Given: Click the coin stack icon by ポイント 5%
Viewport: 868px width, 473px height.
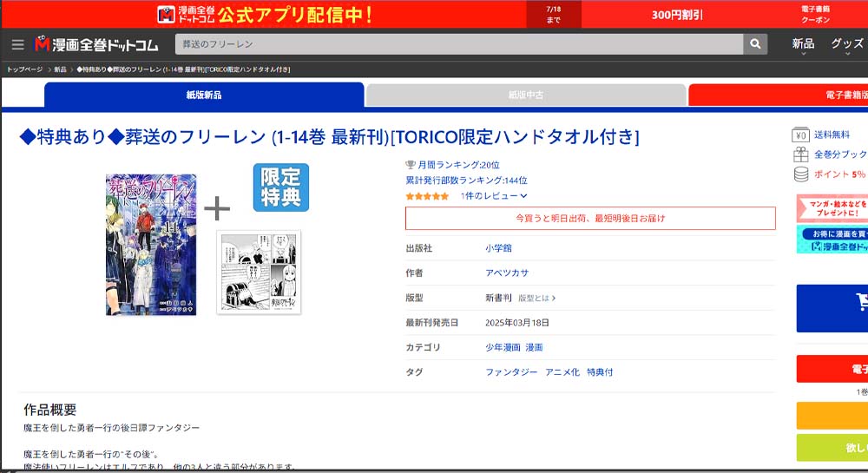Looking at the screenshot, I should point(801,174).
